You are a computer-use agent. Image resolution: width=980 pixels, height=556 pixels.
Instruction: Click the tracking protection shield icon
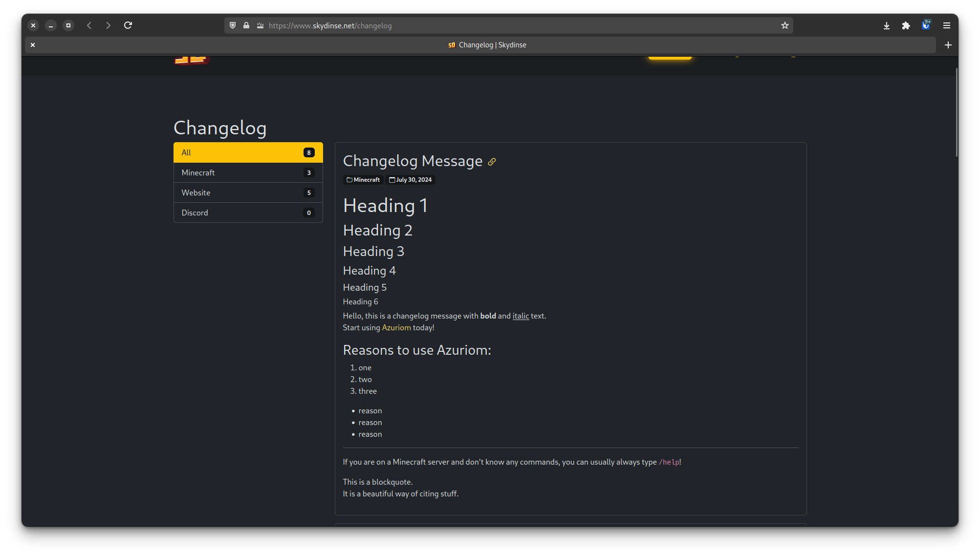tap(233, 25)
